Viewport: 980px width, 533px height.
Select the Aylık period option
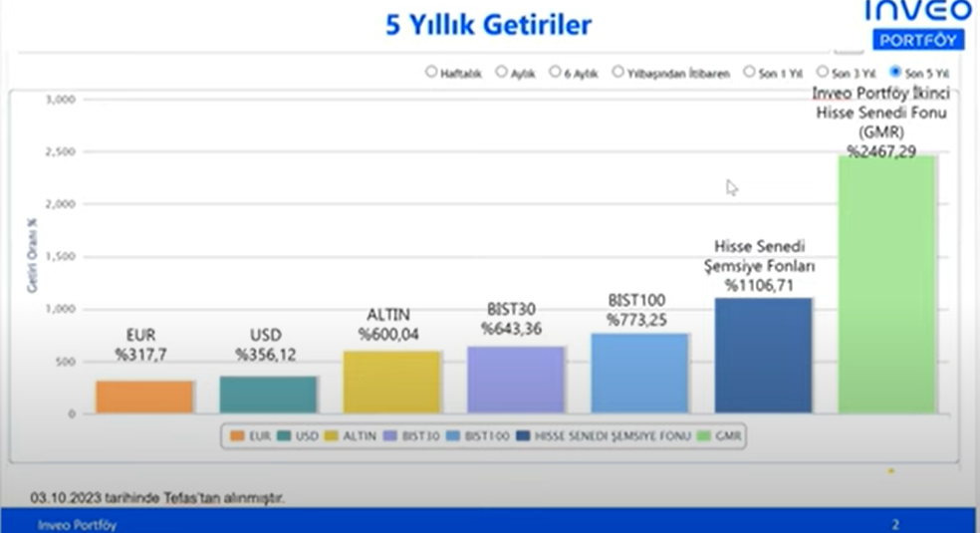coord(501,72)
